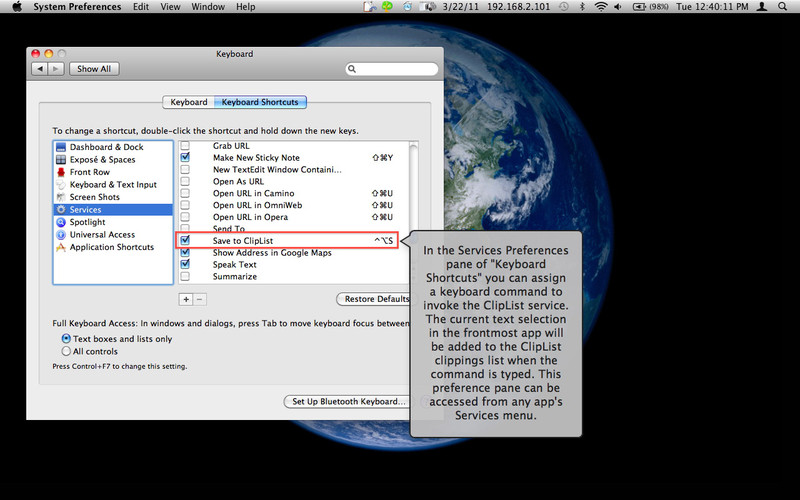Click the Services gear icon
800x500 pixels.
[61, 210]
